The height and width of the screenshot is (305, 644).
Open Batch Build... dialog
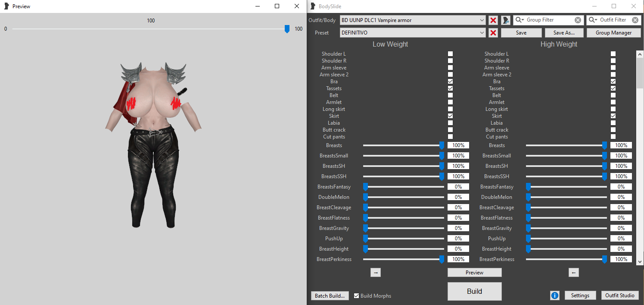[x=330, y=296]
